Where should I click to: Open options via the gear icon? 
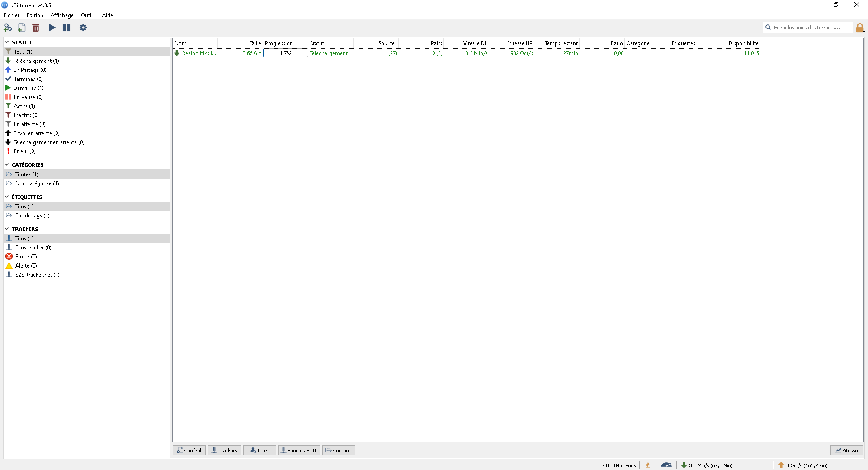[83, 28]
